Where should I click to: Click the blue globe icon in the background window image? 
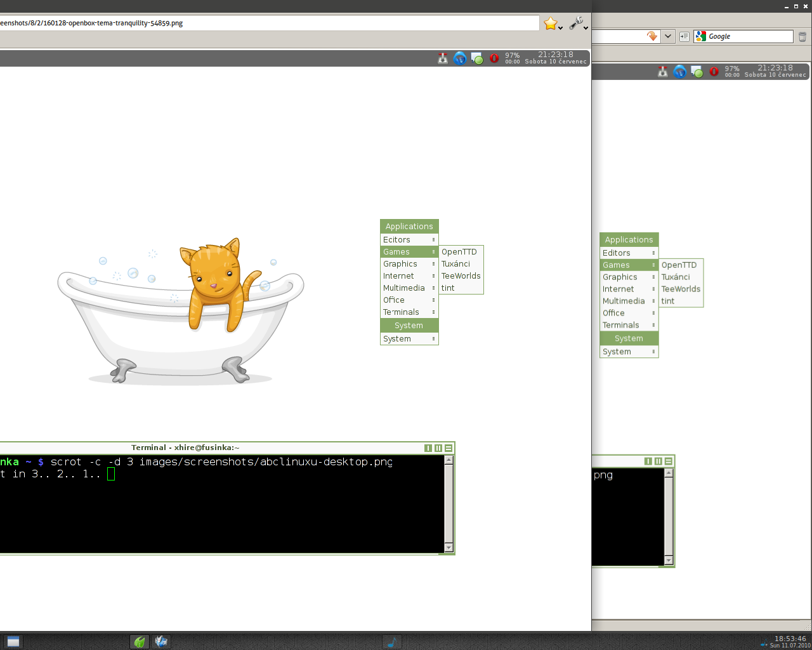pos(679,72)
